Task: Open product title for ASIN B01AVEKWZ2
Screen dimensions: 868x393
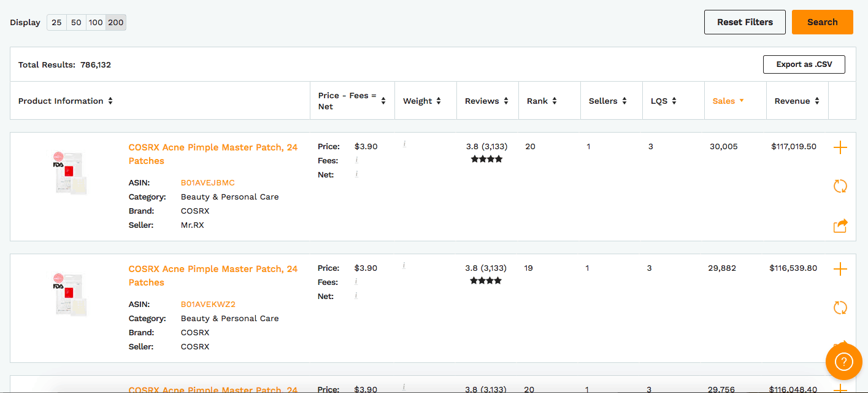Action: [213, 276]
